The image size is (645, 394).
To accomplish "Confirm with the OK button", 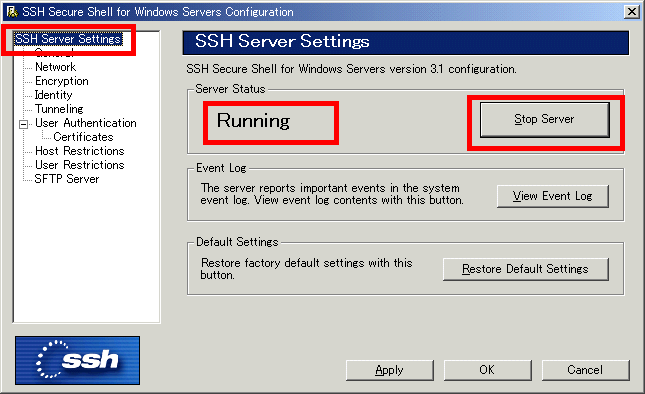I will click(487, 370).
